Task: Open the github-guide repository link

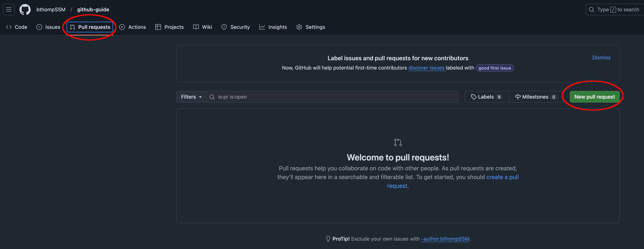Action: coord(93,9)
